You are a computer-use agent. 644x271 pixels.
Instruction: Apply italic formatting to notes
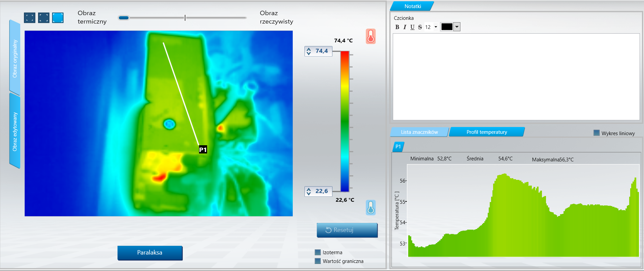coord(405,27)
